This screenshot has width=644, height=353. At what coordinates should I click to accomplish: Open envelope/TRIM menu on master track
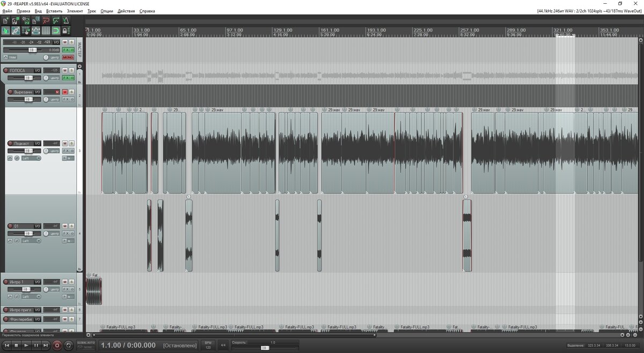click(10, 57)
